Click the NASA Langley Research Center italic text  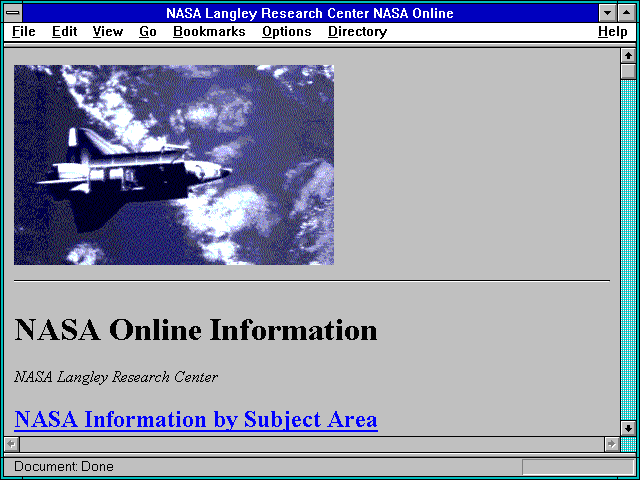click(x=116, y=377)
